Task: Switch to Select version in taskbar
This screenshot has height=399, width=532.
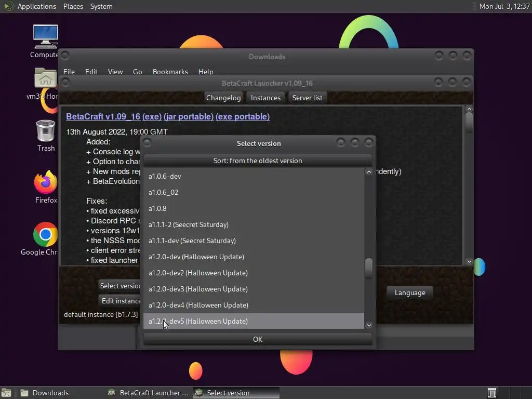Action: (x=236, y=393)
